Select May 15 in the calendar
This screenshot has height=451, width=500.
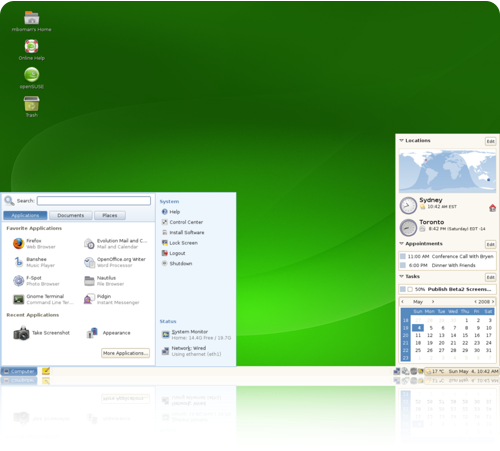tap(465, 335)
